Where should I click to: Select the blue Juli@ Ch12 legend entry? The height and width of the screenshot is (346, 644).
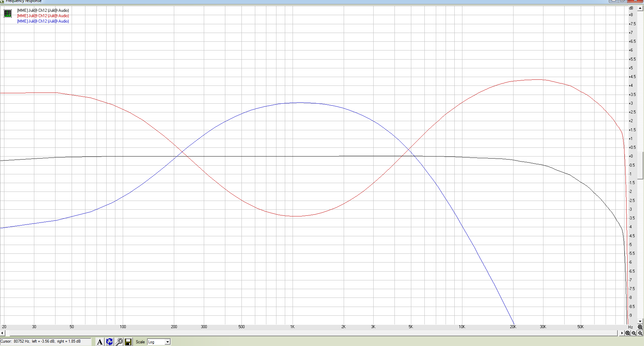tap(43, 21)
